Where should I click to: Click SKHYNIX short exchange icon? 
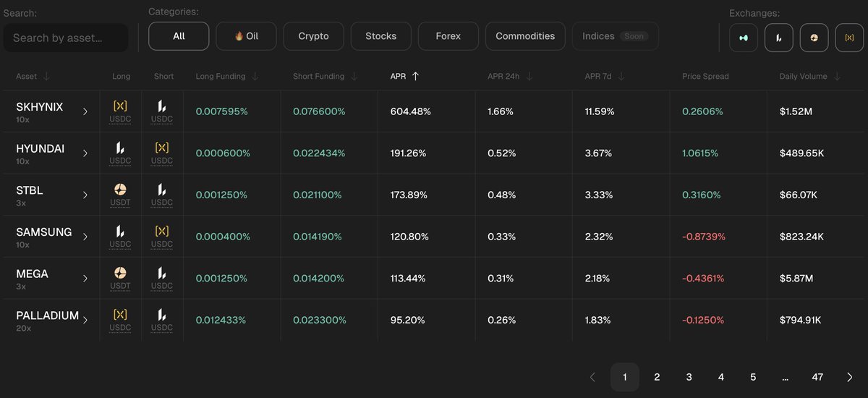pos(162,106)
